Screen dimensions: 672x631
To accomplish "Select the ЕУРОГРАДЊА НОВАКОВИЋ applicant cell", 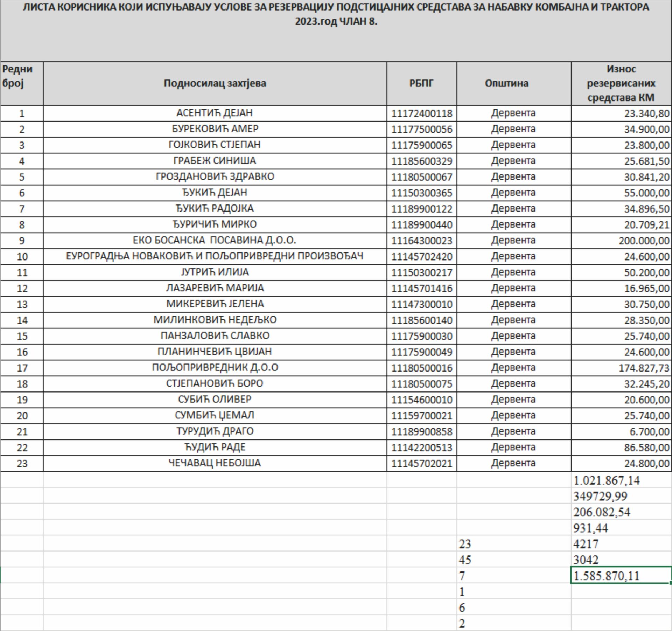I will [215, 256].
